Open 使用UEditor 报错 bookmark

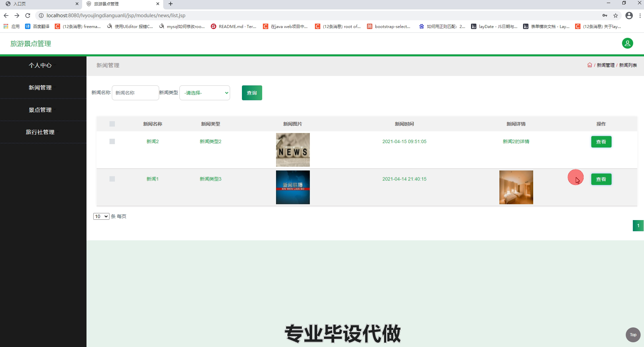pos(130,26)
